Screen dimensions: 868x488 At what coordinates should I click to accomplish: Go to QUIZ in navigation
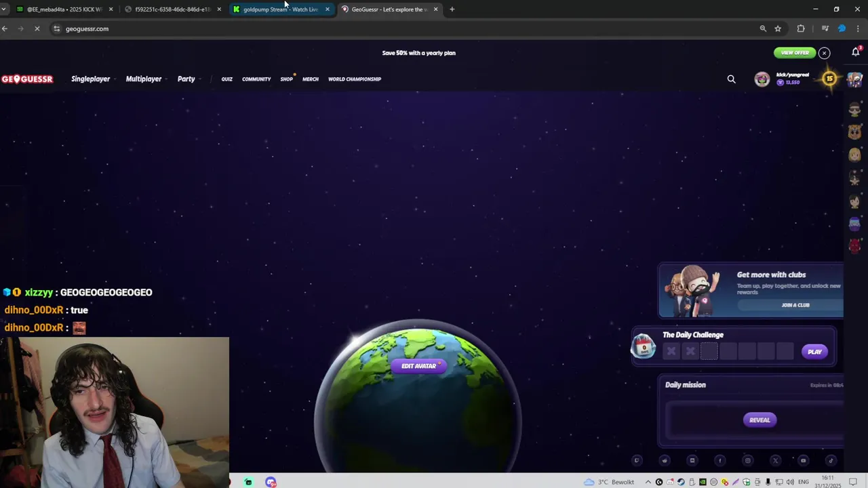[226, 79]
